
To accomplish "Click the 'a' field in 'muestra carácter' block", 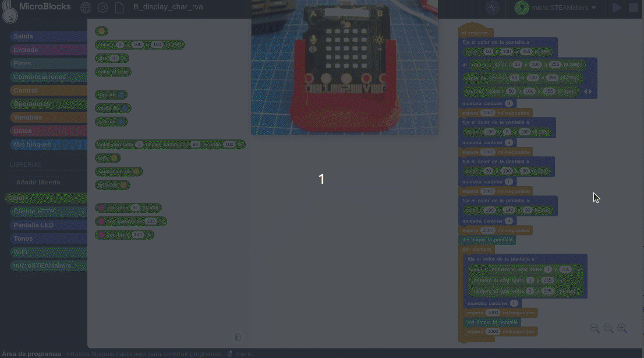I will 509,221.
